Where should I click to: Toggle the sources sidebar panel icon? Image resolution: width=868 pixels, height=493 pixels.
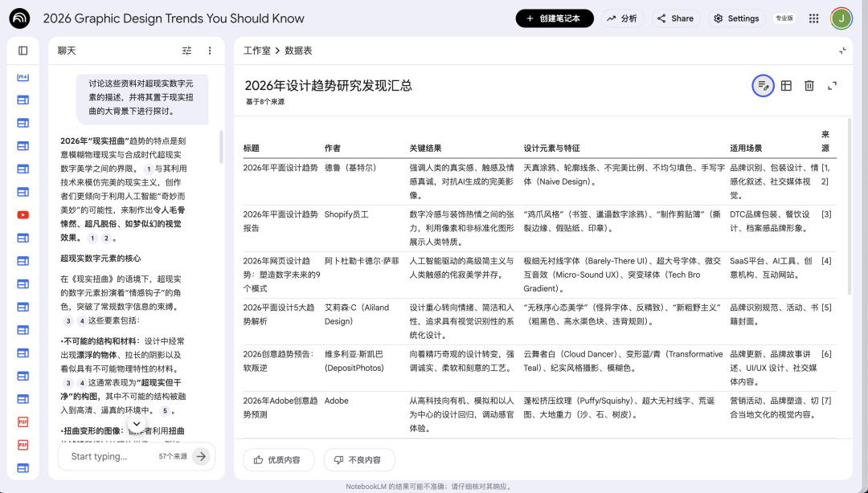coord(23,51)
